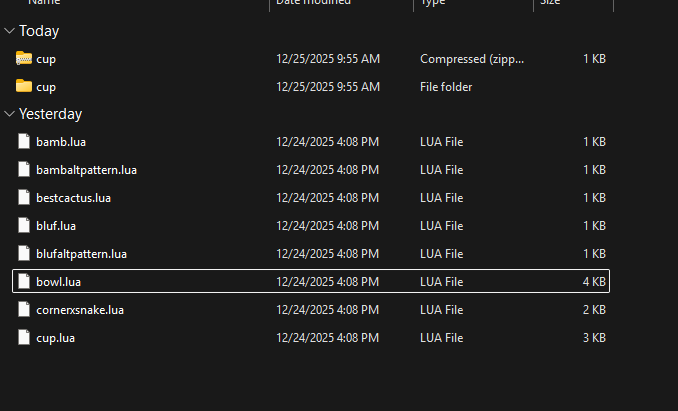Image resolution: width=678 pixels, height=411 pixels.
Task: Select the bestcactus.lua file name
Action: tap(73, 198)
